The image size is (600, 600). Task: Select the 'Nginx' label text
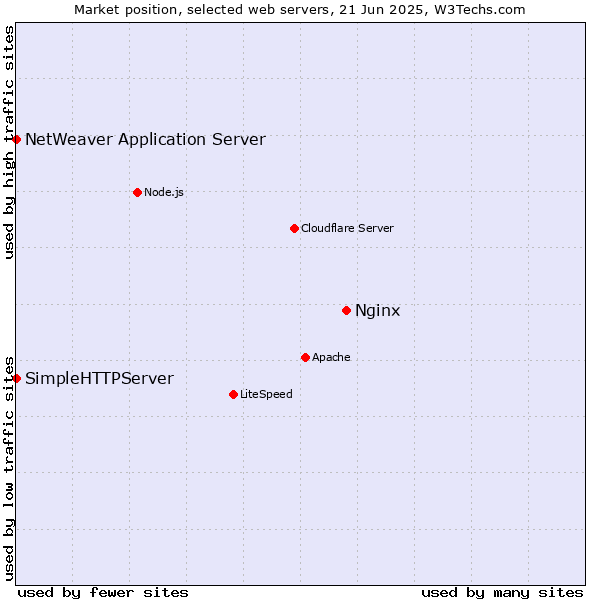pyautogui.click(x=377, y=310)
